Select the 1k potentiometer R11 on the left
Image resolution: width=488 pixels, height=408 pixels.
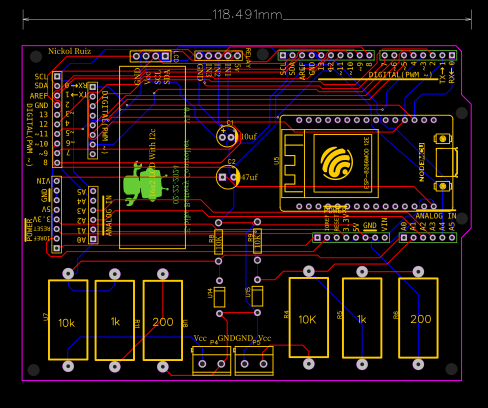point(115,320)
